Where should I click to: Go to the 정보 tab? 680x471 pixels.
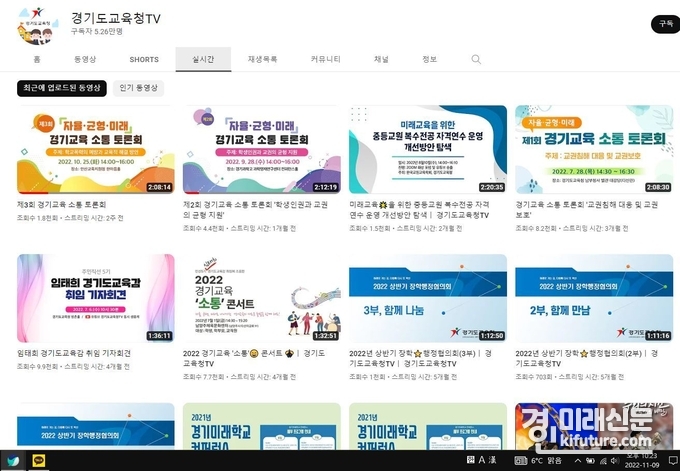[x=429, y=59]
